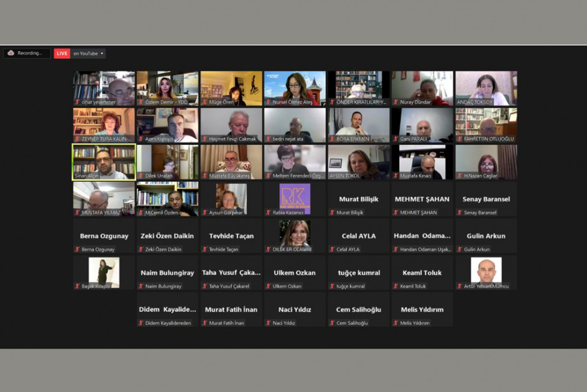Select Artür Yetvart Mumcu's profile photo tile
587x392 pixels.
click(x=486, y=271)
